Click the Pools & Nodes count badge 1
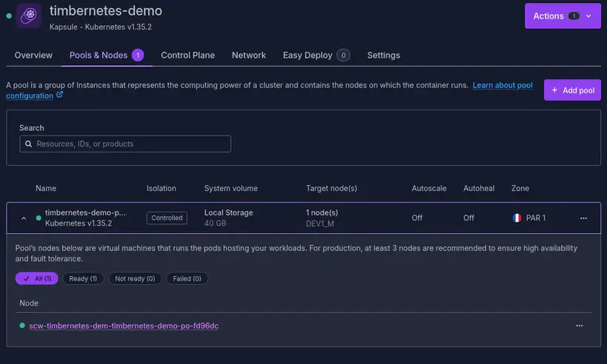This screenshot has width=607, height=364. pos(138,55)
